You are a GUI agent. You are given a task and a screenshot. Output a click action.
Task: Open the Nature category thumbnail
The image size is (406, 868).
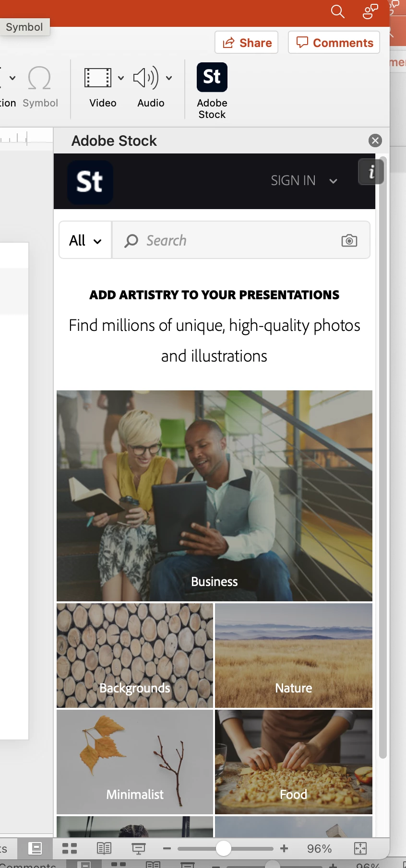coord(294,656)
